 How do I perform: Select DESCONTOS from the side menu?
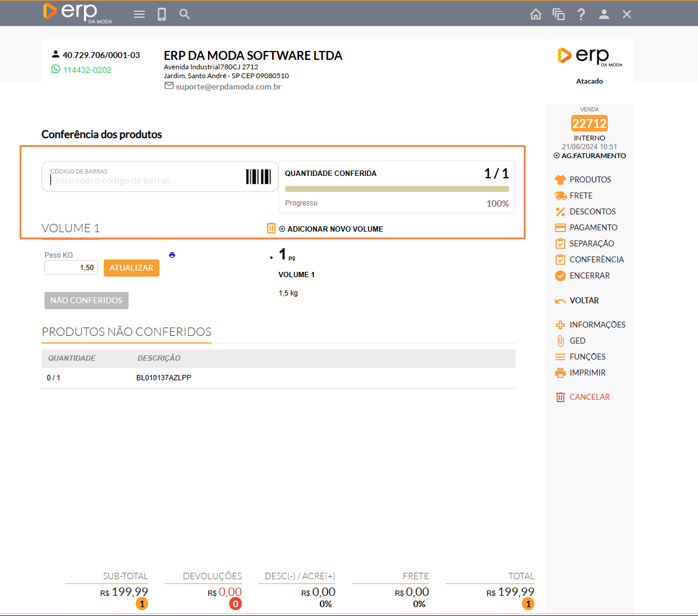(x=592, y=211)
